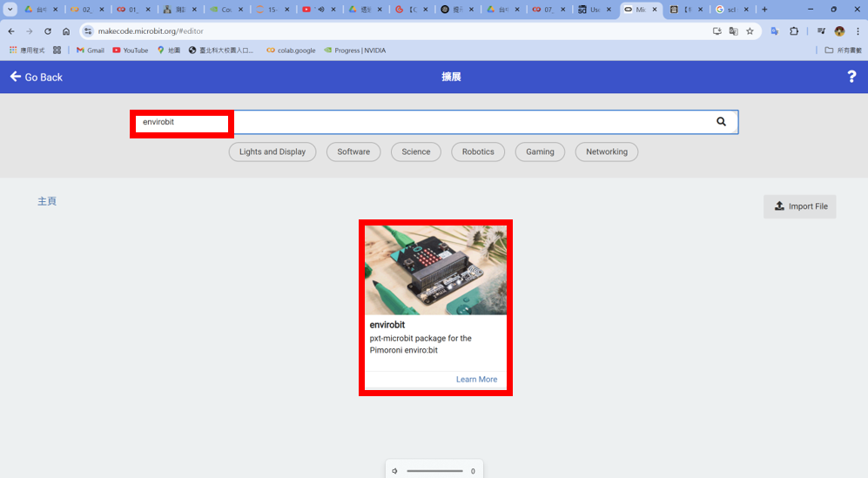Close the '02_' browser tab
This screenshot has width=868, height=478.
102,10
